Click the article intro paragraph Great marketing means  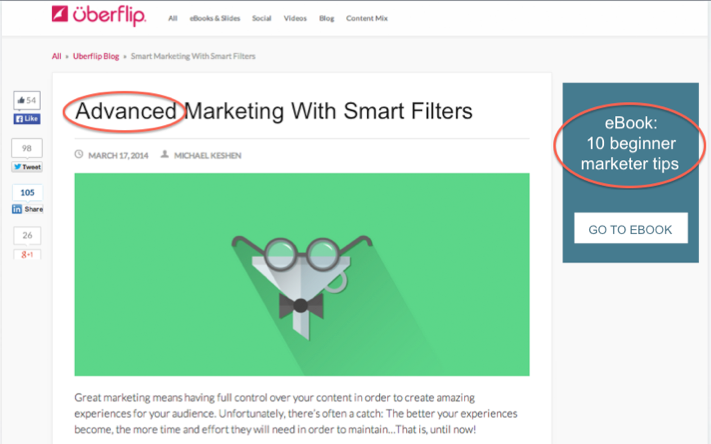[x=296, y=413]
